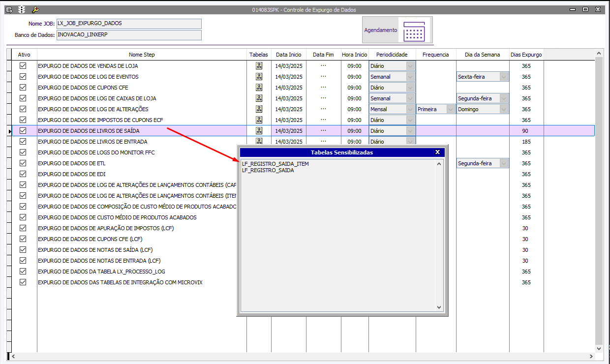Click main grid vertical scrollbar down arrow
The height and width of the screenshot is (364, 610).
(x=599, y=348)
